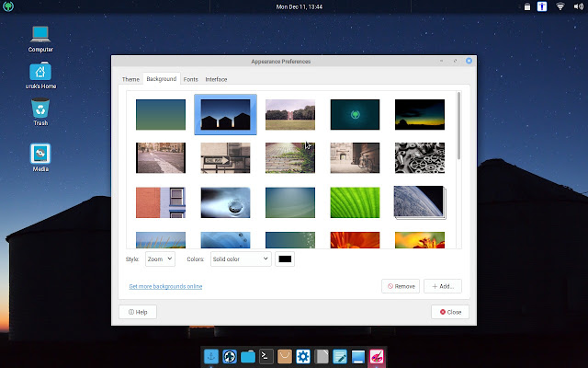
Task: Select the yellow and red flower wallpaper
Action: pyautogui.click(x=420, y=240)
